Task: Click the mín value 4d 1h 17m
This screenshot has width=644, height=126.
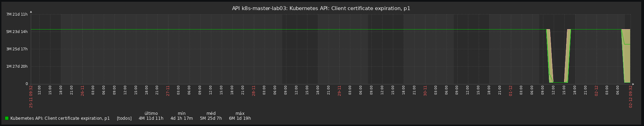Action: pyautogui.click(x=182, y=118)
